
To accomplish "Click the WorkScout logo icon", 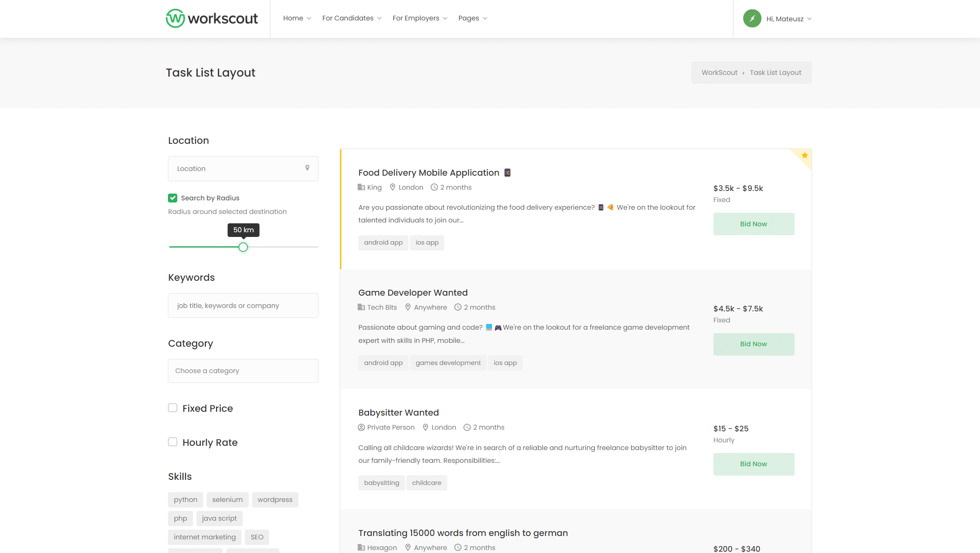I will [x=175, y=18].
